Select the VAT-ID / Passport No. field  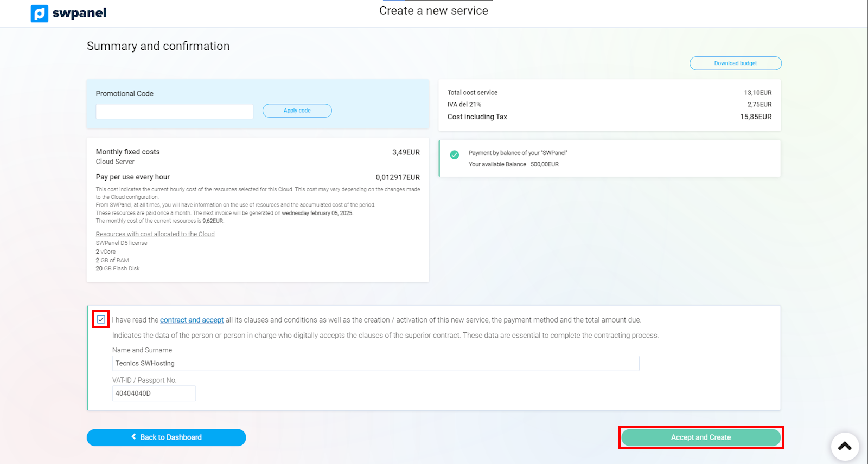[x=154, y=394]
